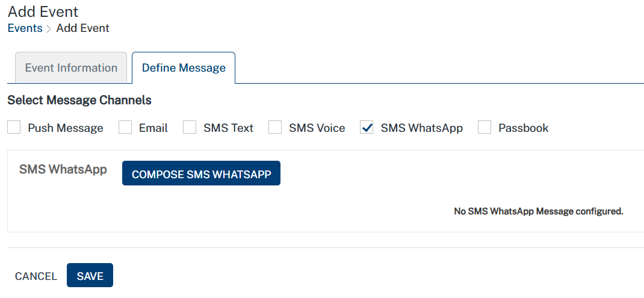Check the SMS Text checkbox
Screen dimensions: 644x298
(190, 128)
